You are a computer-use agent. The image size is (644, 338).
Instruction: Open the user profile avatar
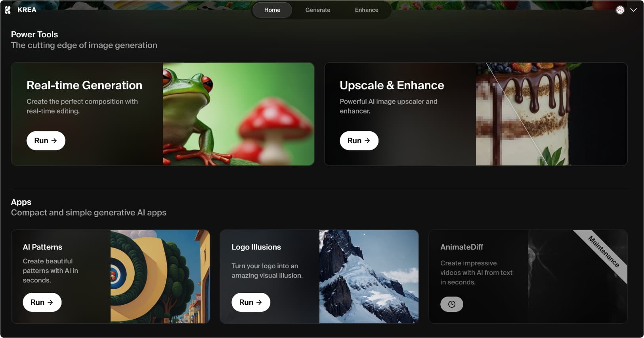pyautogui.click(x=620, y=10)
